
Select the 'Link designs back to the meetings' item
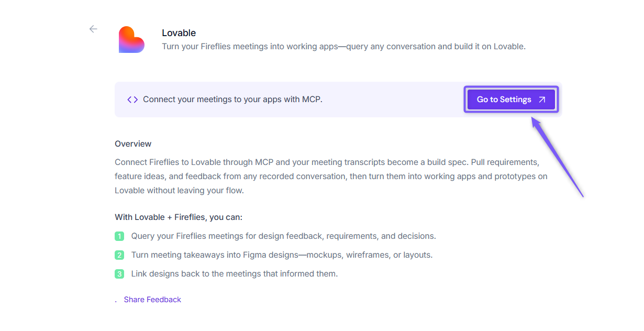[235, 274]
